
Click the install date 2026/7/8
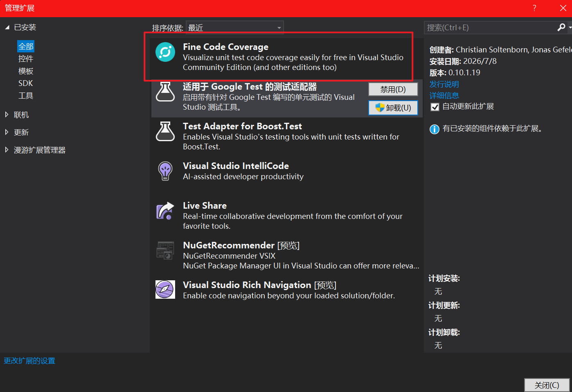pyautogui.click(x=480, y=61)
